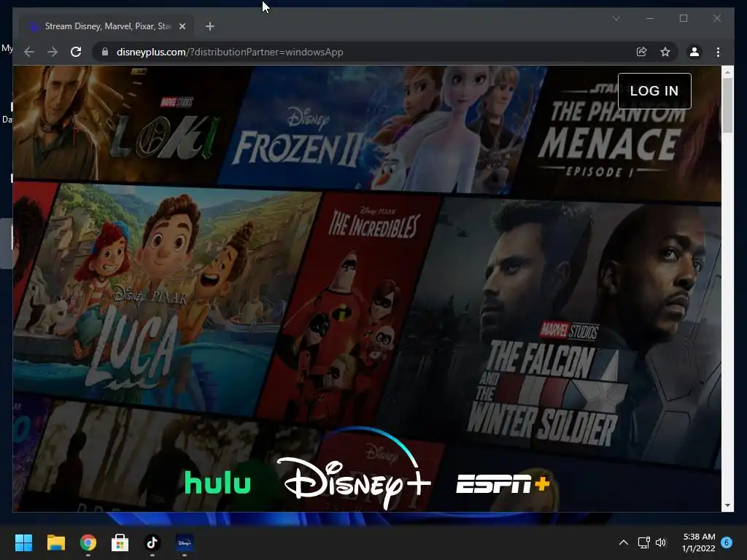Open volume control tray icon
The width and height of the screenshot is (747, 560).
coord(661,542)
